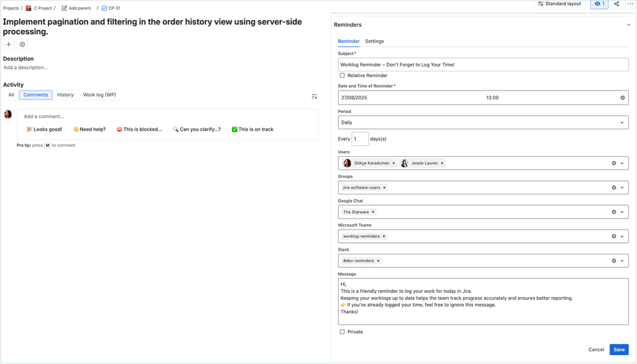The width and height of the screenshot is (637, 364).
Task: Click the Subject input field
Action: tap(483, 64)
